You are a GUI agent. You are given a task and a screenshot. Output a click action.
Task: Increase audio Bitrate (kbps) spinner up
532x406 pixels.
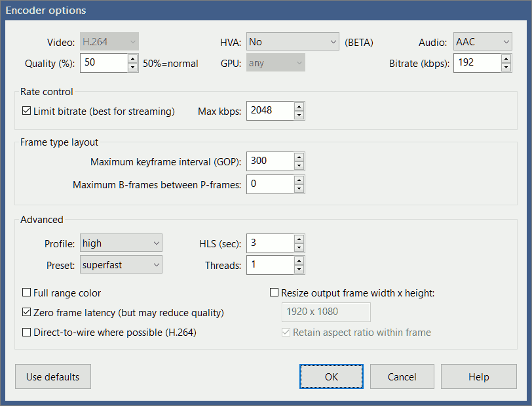point(506,59)
